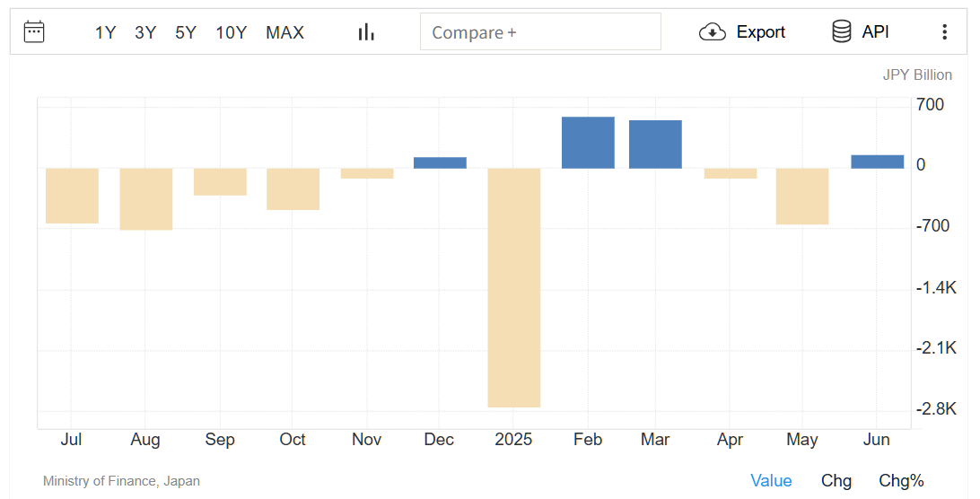The height and width of the screenshot is (499, 980).
Task: Click the Export cloud download icon
Action: coord(712,32)
